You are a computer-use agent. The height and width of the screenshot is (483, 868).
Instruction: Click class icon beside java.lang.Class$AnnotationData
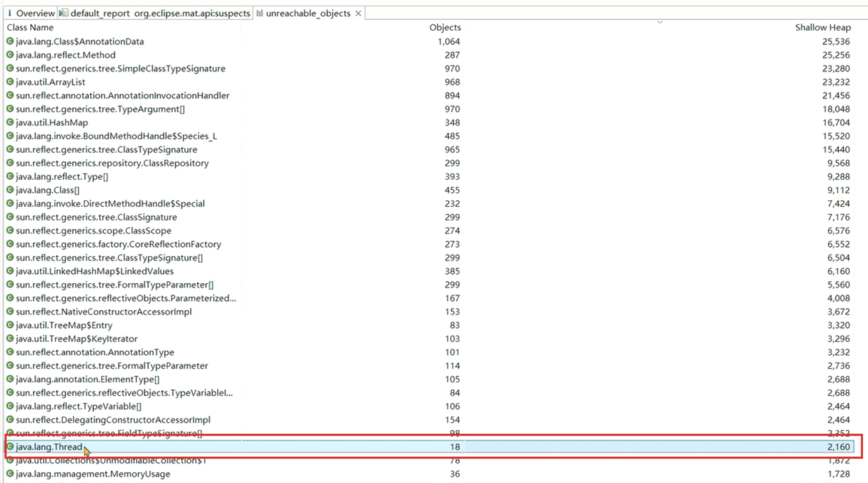tap(10, 41)
